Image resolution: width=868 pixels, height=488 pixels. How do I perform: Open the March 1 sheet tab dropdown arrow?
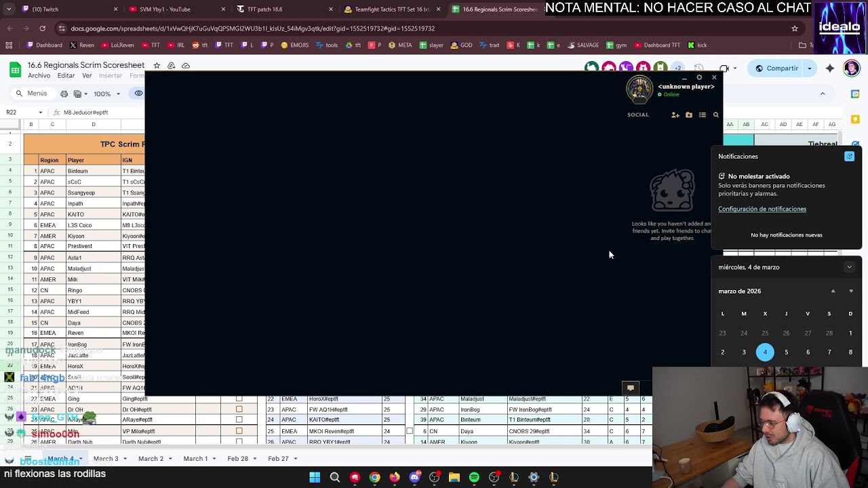[215, 459]
